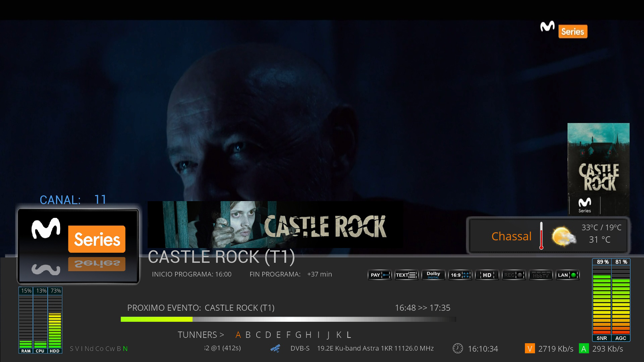
Task: Click the SNR signal level bar
Action: tap(602, 300)
